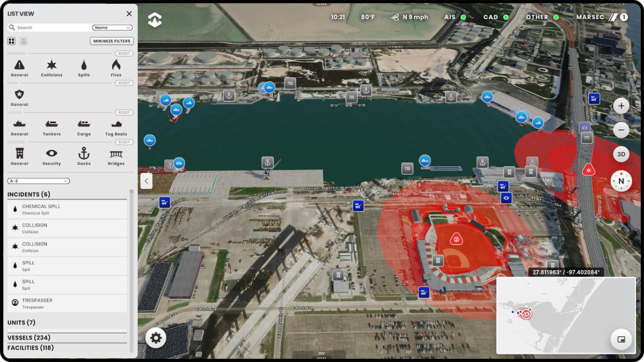Select the Chemical Spill incident entry
The height and width of the screenshot is (362, 644).
[67, 209]
